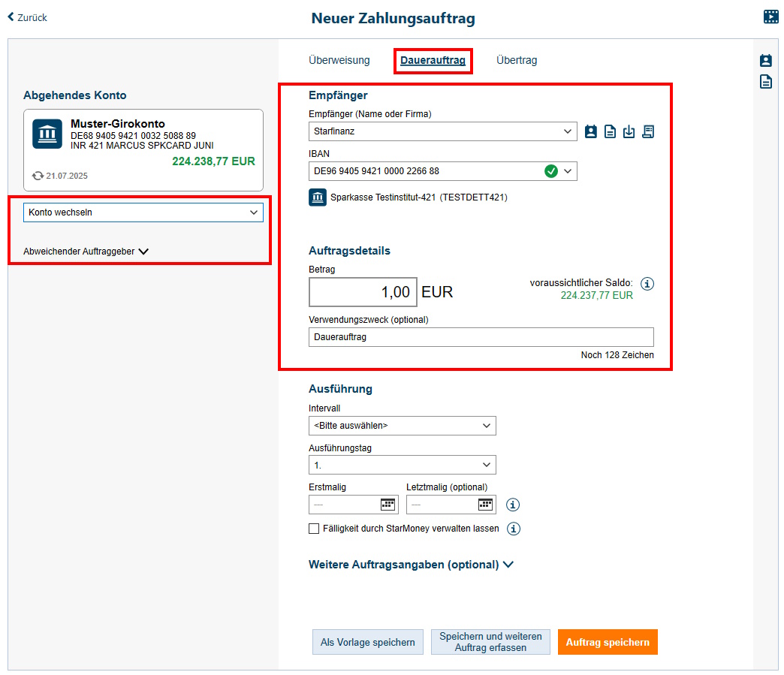Open the calendar picker for Letztmalig date
The height and width of the screenshot is (675, 784).
[x=485, y=505]
